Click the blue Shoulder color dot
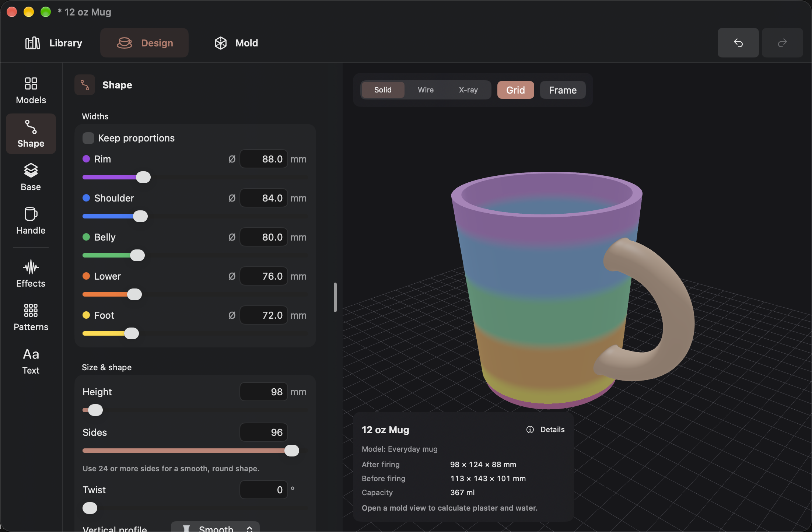This screenshot has width=812, height=532. click(x=86, y=198)
